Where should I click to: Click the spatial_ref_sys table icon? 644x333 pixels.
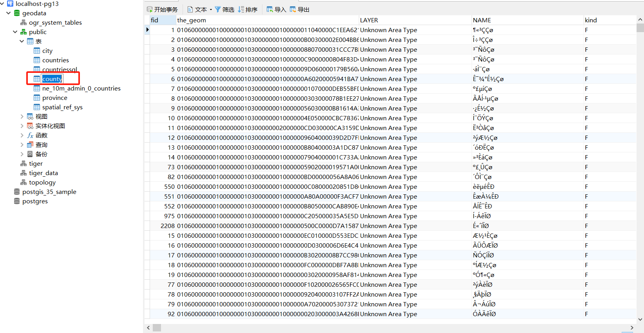click(37, 107)
